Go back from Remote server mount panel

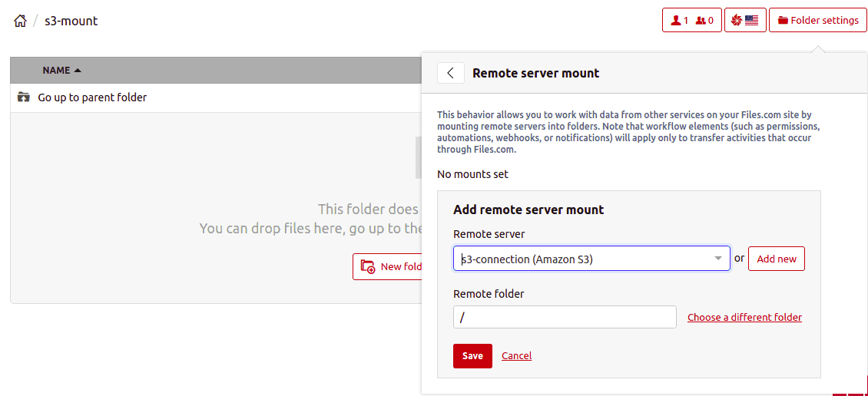click(x=451, y=73)
